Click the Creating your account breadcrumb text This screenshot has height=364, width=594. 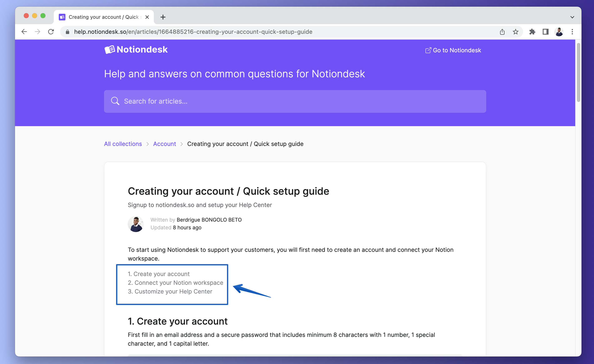[x=245, y=144]
